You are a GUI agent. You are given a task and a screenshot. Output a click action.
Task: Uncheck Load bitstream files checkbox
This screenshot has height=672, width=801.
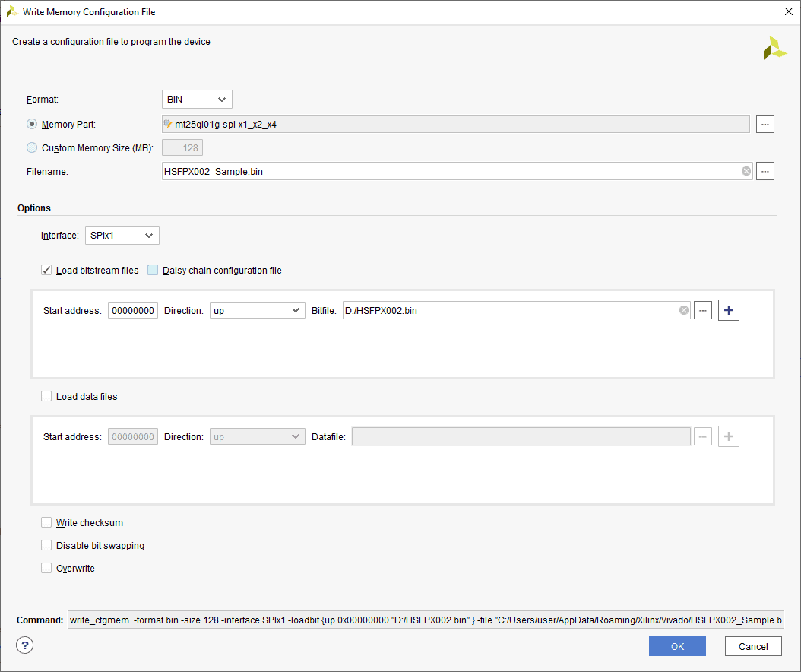[x=47, y=270]
